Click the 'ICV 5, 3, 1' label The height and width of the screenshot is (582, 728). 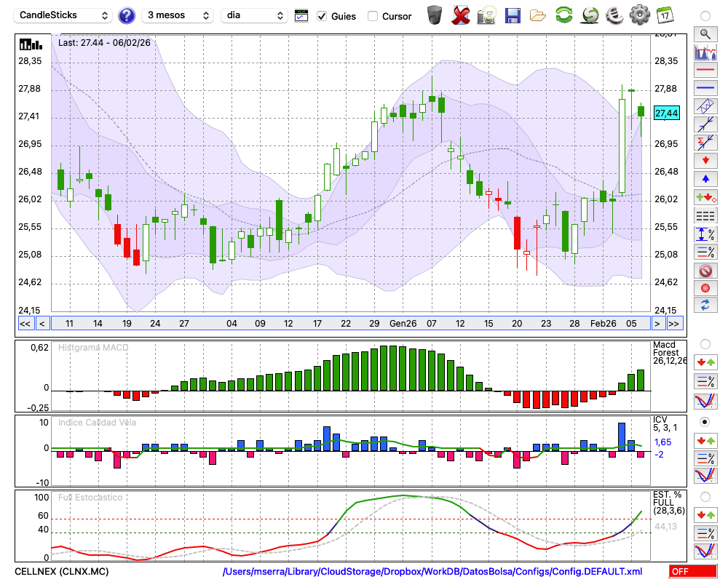tap(665, 423)
